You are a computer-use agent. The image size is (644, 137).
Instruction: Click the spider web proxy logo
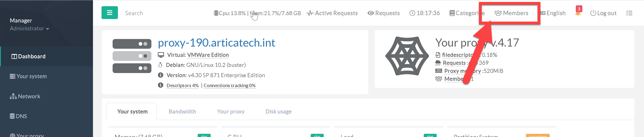tap(407, 56)
